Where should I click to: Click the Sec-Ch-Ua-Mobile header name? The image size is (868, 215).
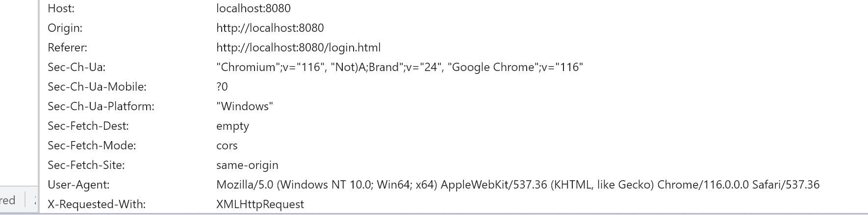tap(97, 87)
